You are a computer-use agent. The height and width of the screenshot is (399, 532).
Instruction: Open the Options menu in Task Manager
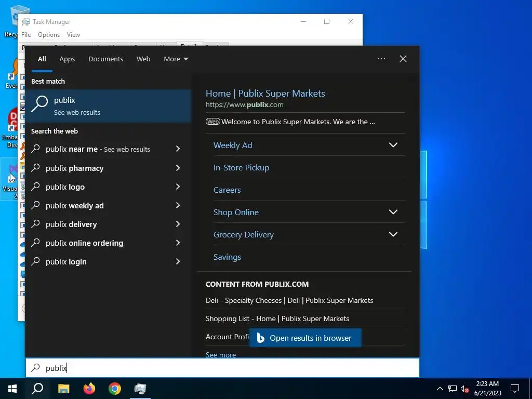click(x=49, y=35)
